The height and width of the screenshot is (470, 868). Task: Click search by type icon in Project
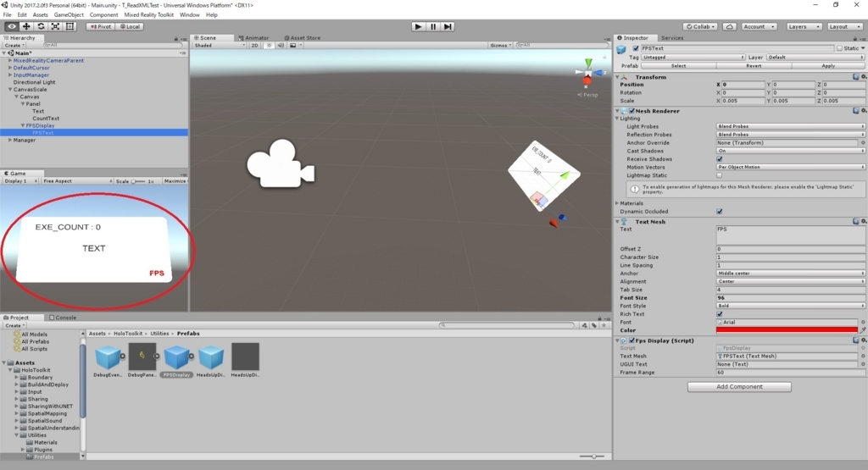tap(585, 325)
